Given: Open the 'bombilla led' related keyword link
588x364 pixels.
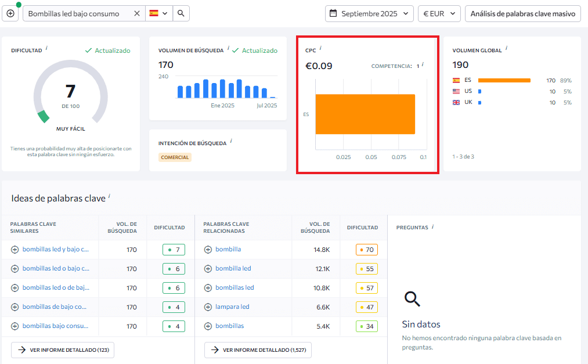Looking at the screenshot, I should (233, 268).
